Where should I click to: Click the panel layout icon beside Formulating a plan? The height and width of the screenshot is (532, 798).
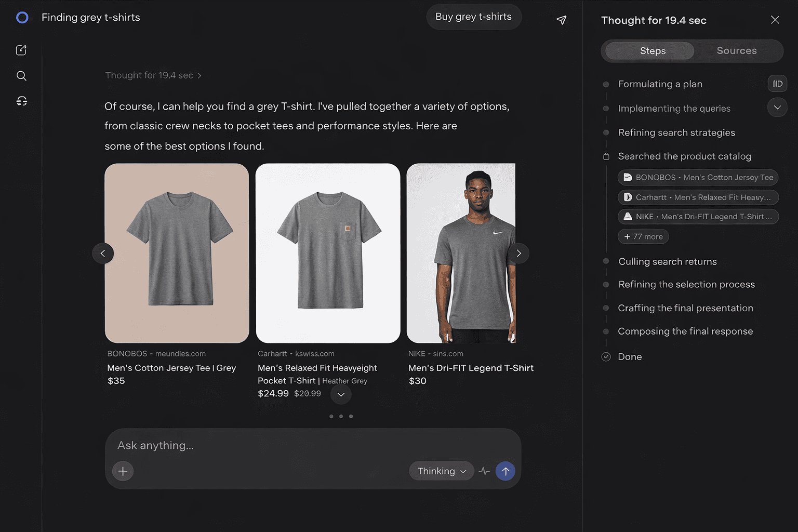(777, 84)
